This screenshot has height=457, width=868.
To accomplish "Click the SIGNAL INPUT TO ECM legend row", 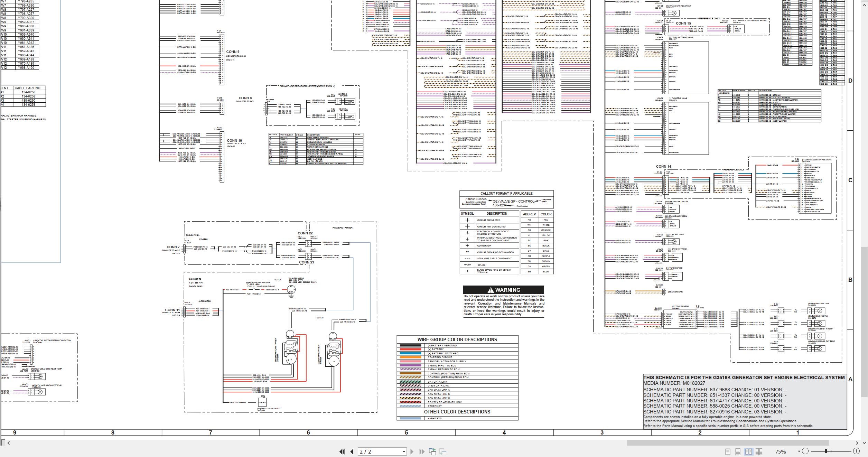I will click(457, 365).
